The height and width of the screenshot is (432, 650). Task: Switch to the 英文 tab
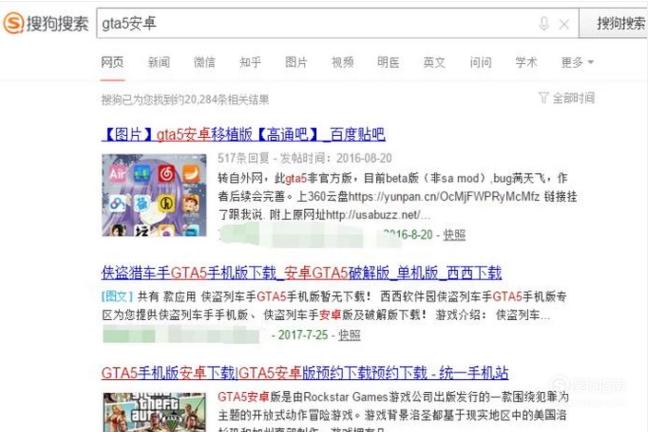tap(434, 62)
